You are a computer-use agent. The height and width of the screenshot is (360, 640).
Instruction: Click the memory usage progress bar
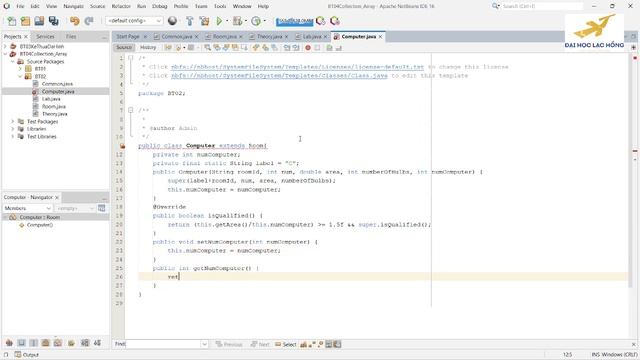(294, 21)
